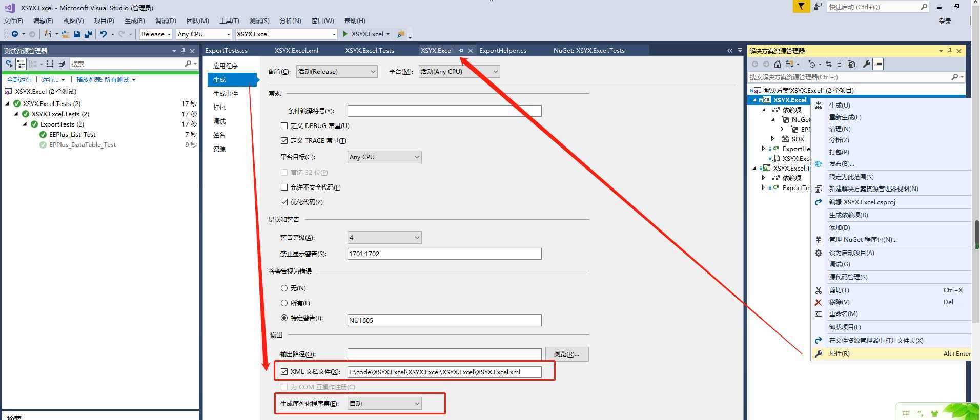The width and height of the screenshot is (980, 420).
Task: Open the 生成(B) menu in menu bar
Action: tap(135, 20)
